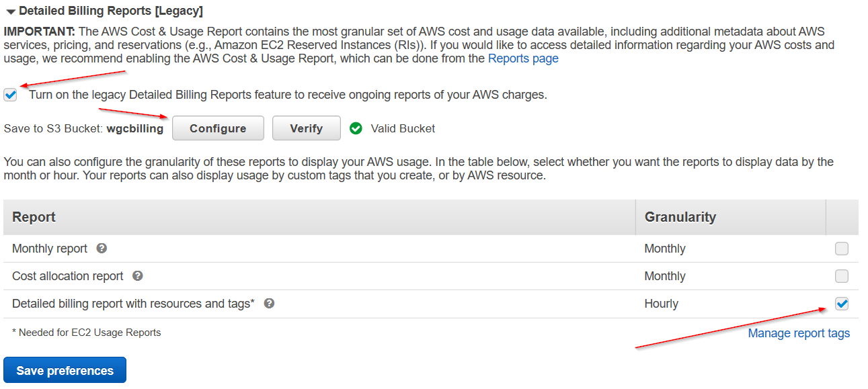
Task: Click the Detailed Billing Reports [Legacy] heading
Action: point(111,11)
